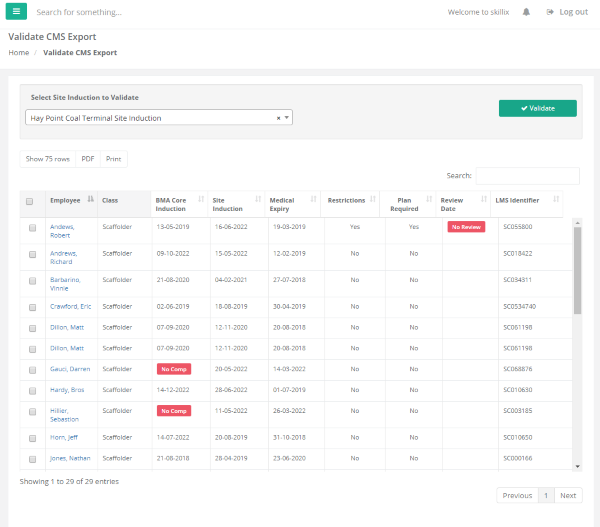600x527 pixels.
Task: Click medical expiry date 27-07-2018
Action: (289, 280)
